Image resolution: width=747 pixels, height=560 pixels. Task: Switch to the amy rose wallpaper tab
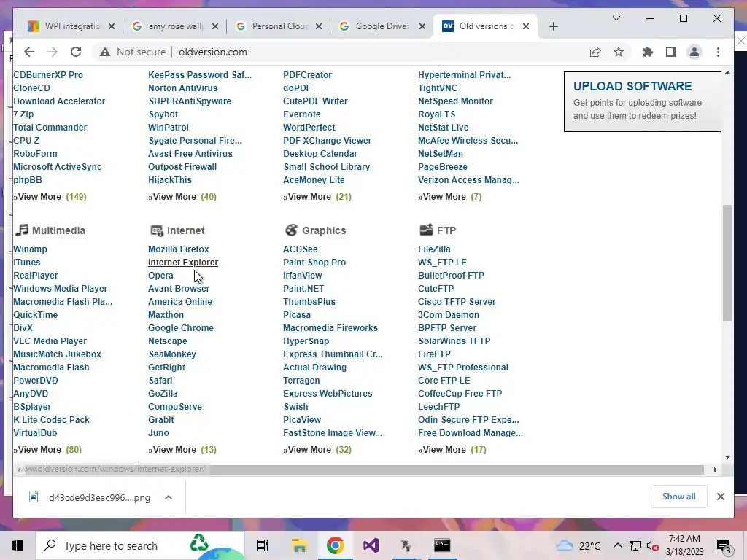(175, 26)
